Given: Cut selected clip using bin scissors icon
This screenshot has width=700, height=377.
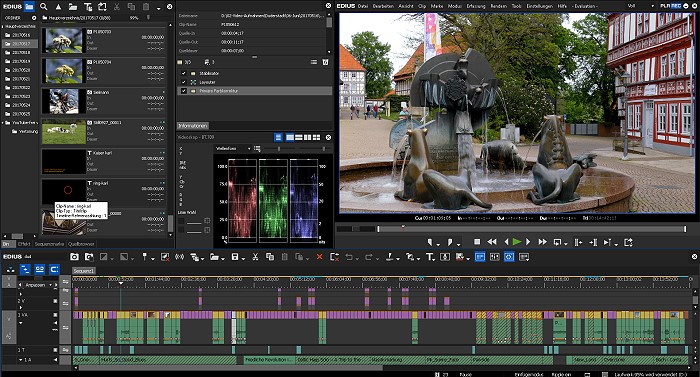Looking at the screenshot, I should coord(117,7).
